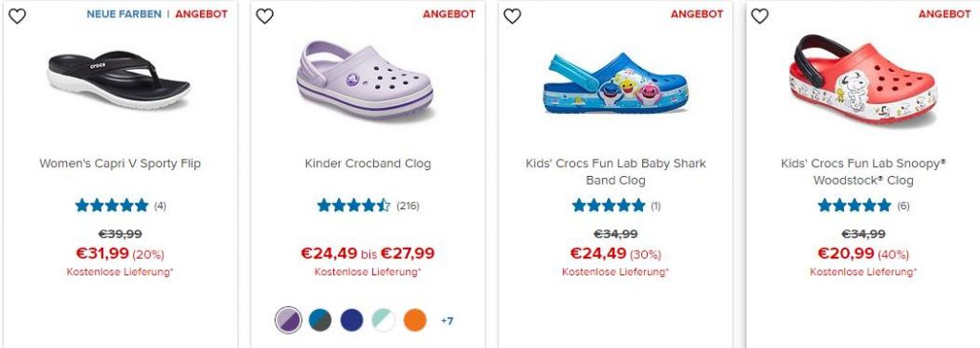Image resolution: width=980 pixels, height=348 pixels.
Task: Add Kinder Crocband Clog to wishlist heart
Action: (265, 16)
